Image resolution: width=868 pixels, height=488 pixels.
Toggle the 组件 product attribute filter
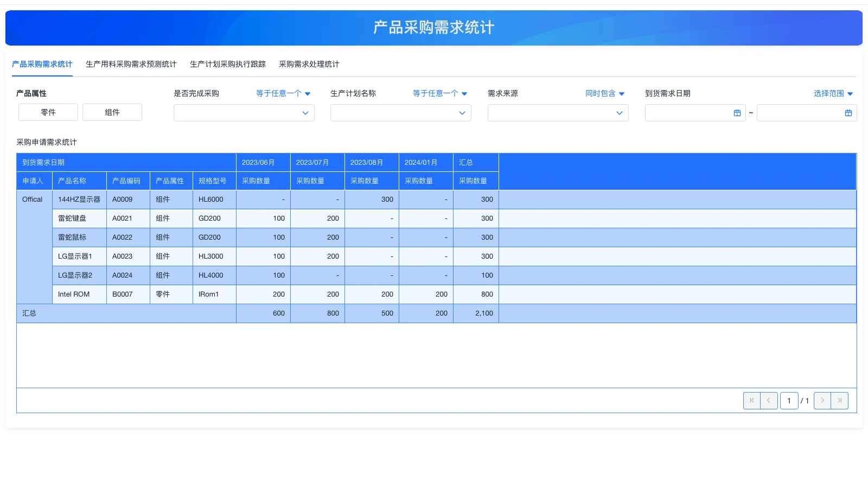pos(112,112)
